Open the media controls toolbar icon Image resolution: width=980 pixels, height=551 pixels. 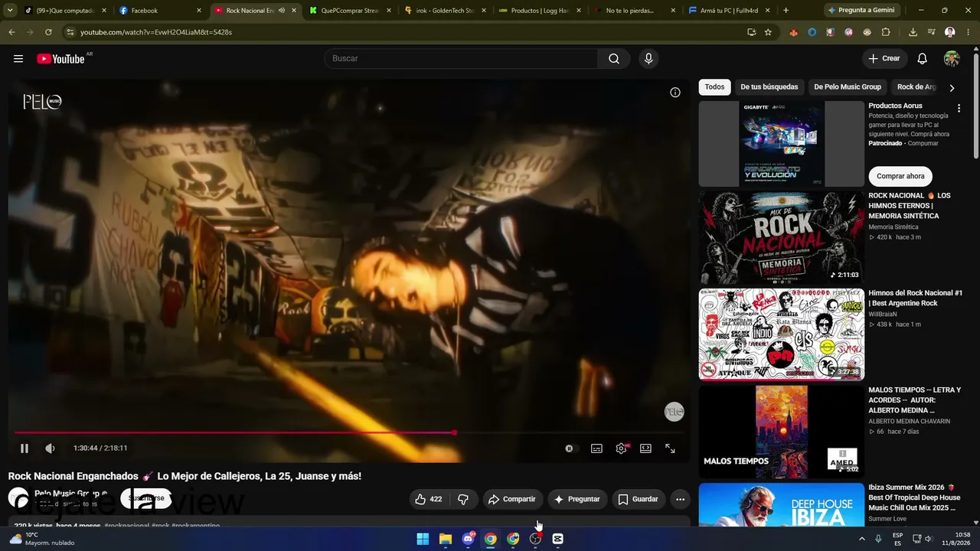pos(931,32)
